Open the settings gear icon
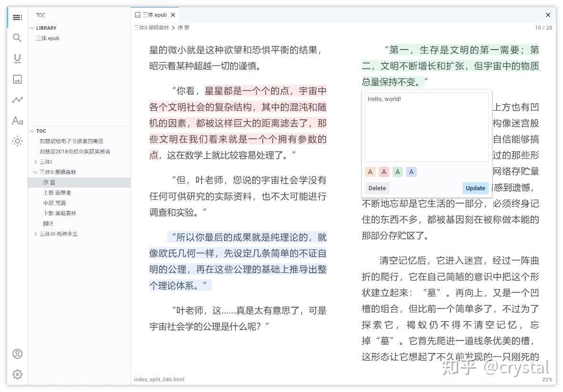This screenshot has width=563, height=392. [x=17, y=374]
